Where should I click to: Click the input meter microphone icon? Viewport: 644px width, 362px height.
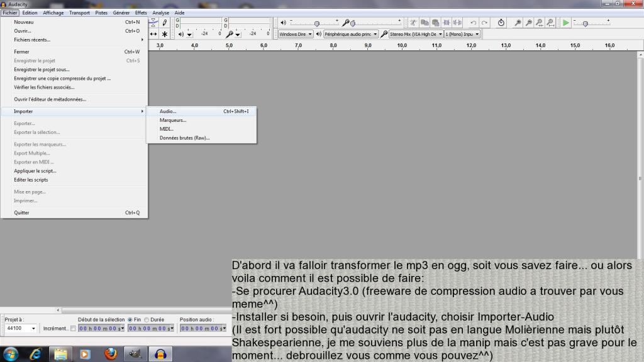[x=230, y=34]
